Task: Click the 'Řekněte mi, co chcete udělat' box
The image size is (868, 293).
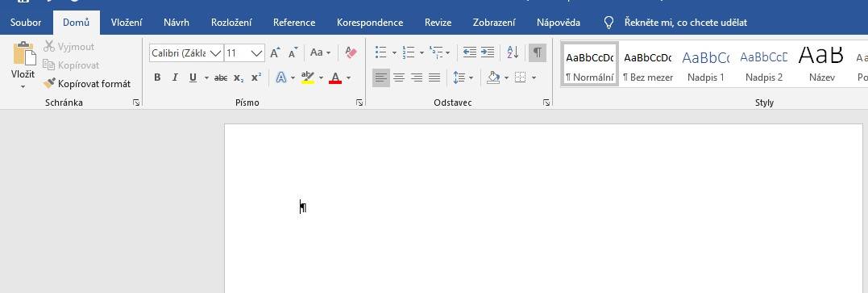Action: tap(685, 23)
